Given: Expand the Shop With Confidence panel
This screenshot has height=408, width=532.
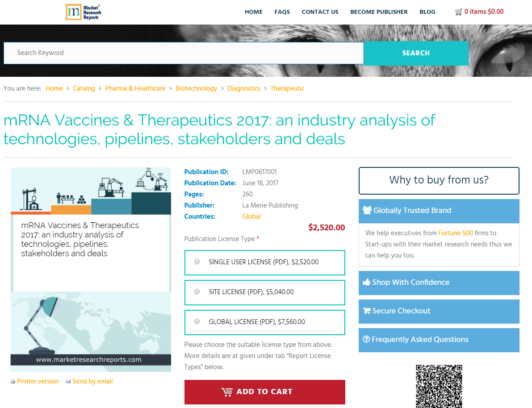Looking at the screenshot, I should (x=439, y=283).
